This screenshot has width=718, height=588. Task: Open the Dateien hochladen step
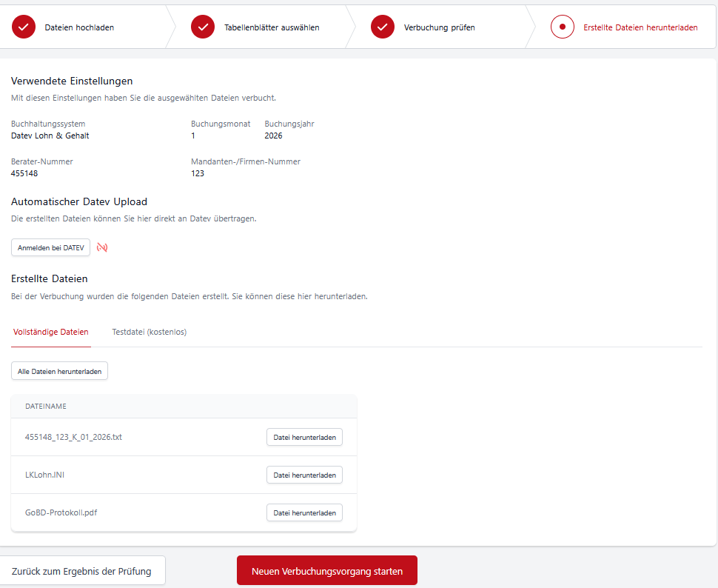pos(79,27)
